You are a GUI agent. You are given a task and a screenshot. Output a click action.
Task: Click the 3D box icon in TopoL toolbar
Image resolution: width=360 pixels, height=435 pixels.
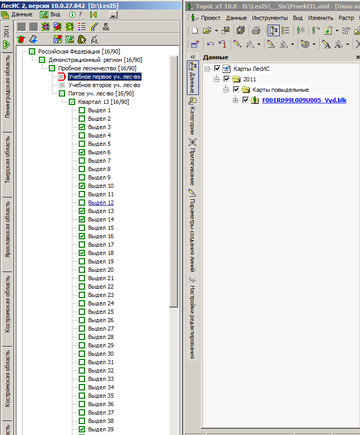(241, 31)
